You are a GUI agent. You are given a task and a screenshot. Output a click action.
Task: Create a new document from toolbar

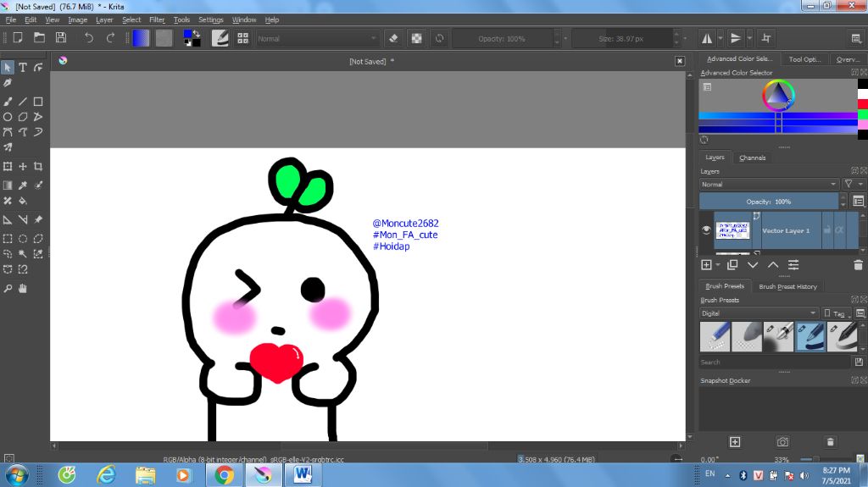tap(18, 38)
